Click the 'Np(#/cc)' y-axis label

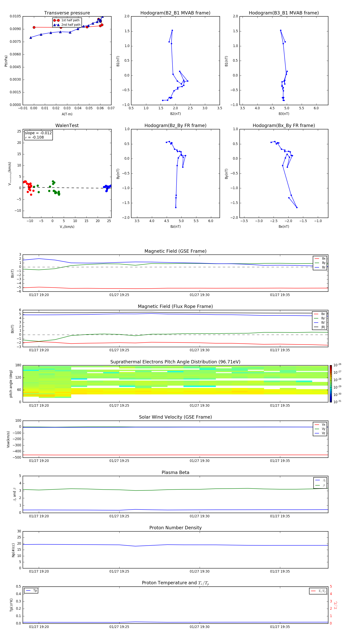(13, 550)
